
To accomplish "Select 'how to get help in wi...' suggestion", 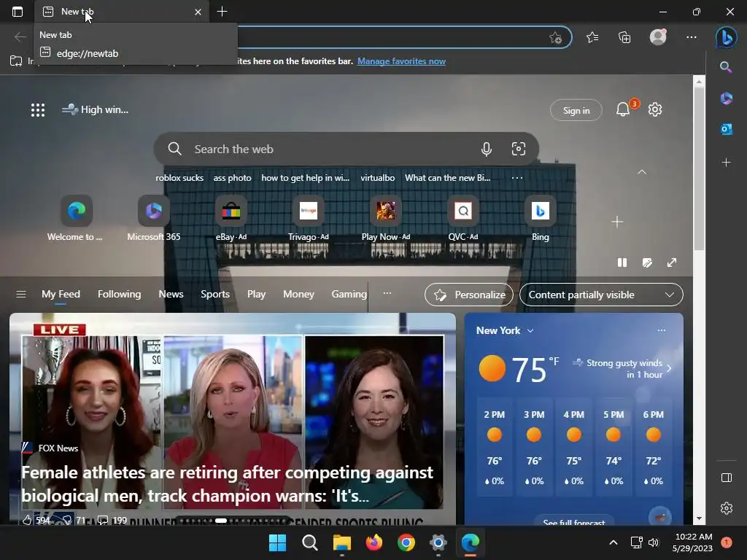I will coord(306,178).
